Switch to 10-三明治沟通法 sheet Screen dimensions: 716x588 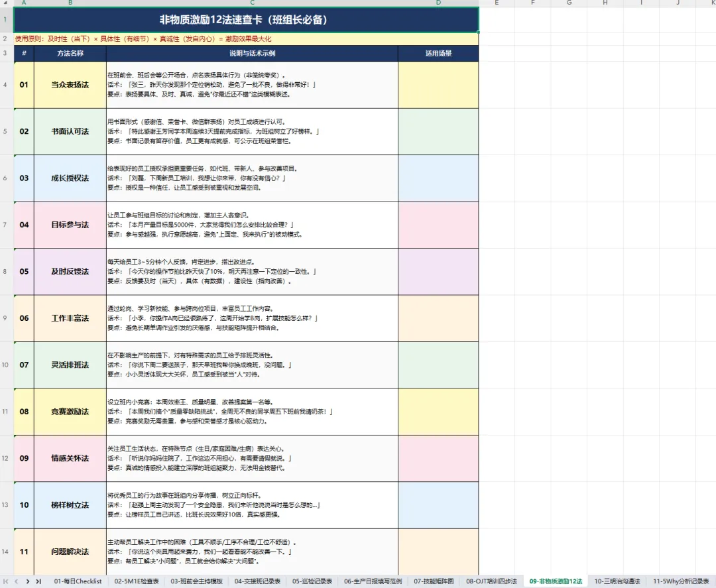point(617,581)
